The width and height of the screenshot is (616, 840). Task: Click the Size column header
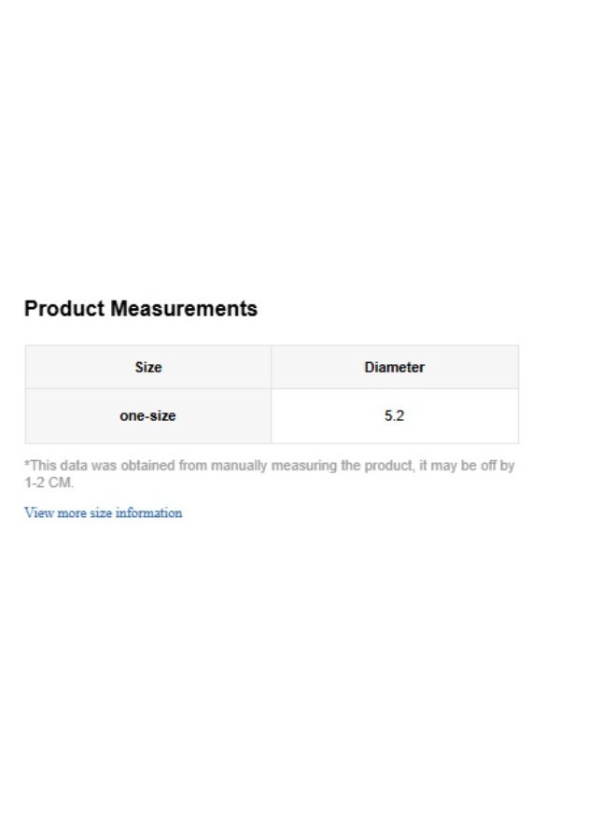(147, 368)
